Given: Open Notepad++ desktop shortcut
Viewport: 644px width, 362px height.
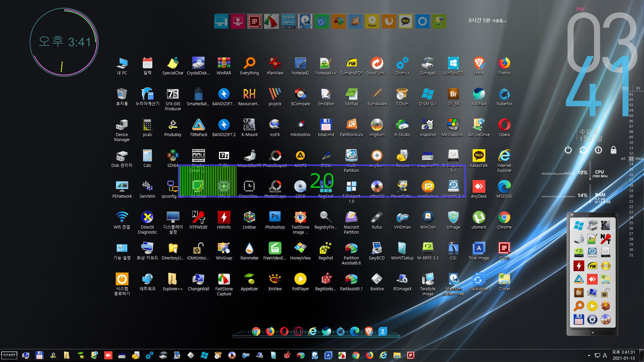Looking at the screenshot, I should click(326, 66).
